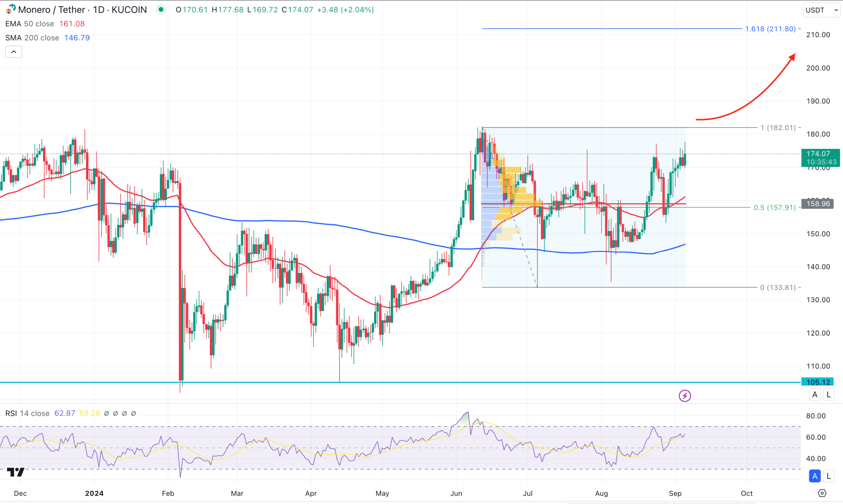Click the 200.00 price axis label
This screenshot has height=504, width=843.
click(818, 68)
